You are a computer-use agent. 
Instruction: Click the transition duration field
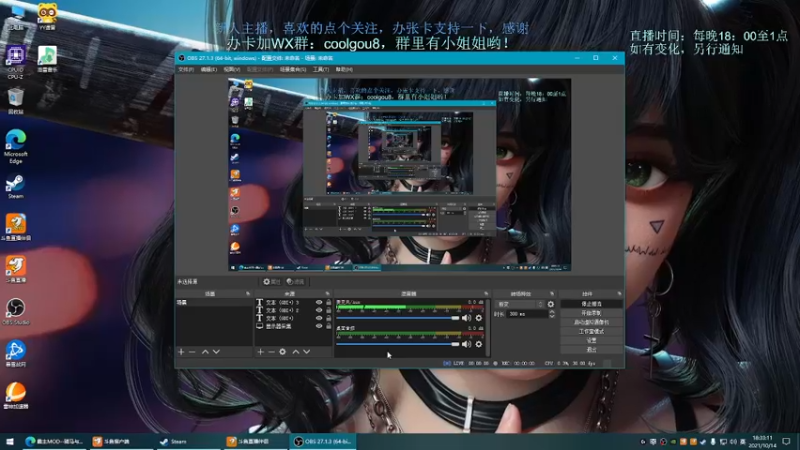(x=527, y=314)
